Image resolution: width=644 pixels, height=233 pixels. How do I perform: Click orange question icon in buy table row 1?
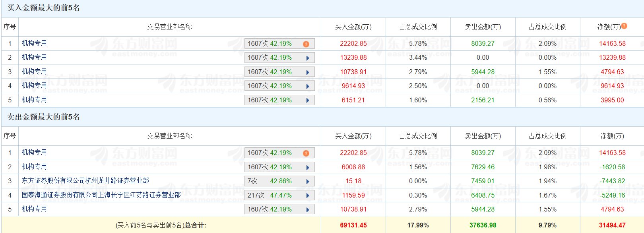306,44
